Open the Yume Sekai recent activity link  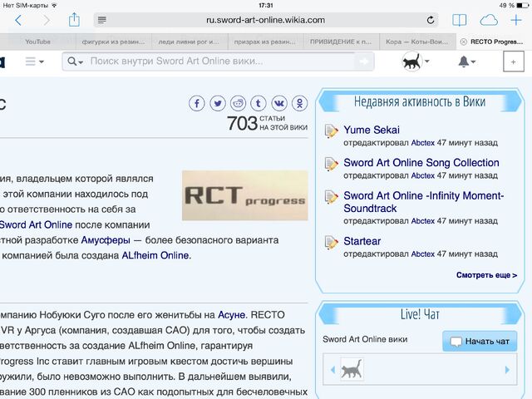click(x=372, y=130)
